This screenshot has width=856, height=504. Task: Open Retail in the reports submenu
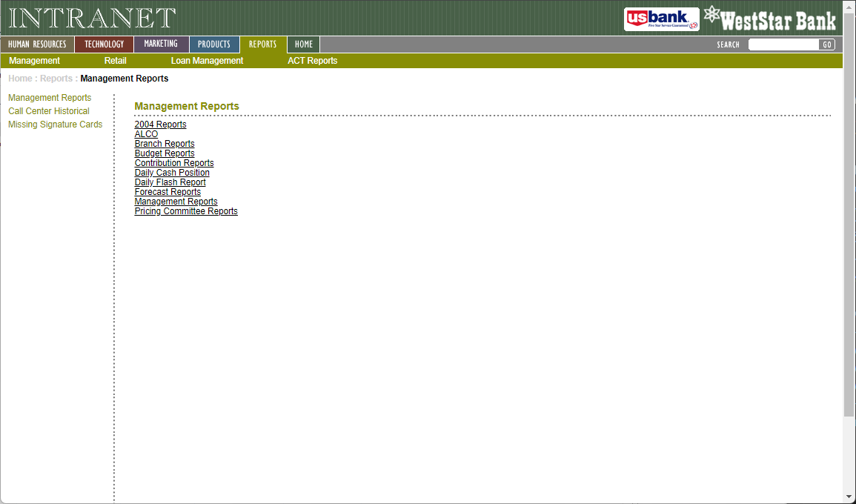click(x=116, y=61)
